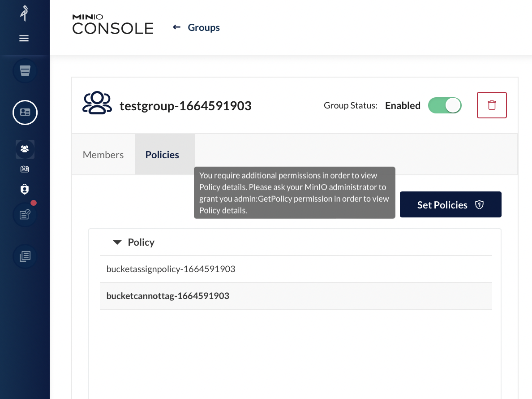This screenshot has width=532, height=399.
Task: Click the testgroup-1664591903 group title
Action: [185, 106]
